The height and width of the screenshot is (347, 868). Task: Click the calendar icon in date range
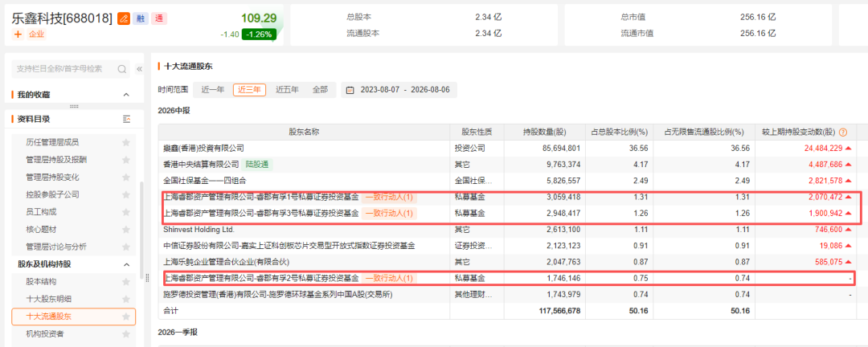[x=350, y=90]
